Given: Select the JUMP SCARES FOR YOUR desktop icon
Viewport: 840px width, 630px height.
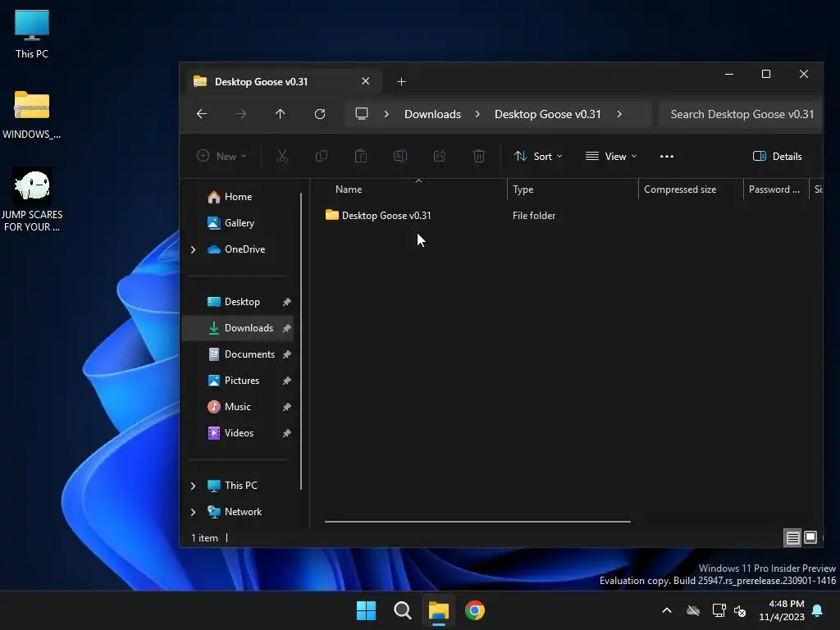Looking at the screenshot, I should [32, 200].
